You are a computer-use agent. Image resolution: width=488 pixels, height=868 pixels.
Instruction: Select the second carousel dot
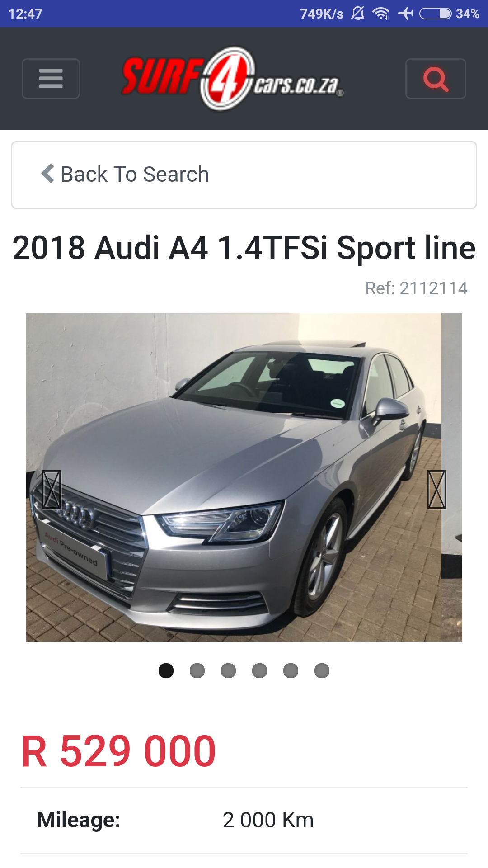[197, 670]
